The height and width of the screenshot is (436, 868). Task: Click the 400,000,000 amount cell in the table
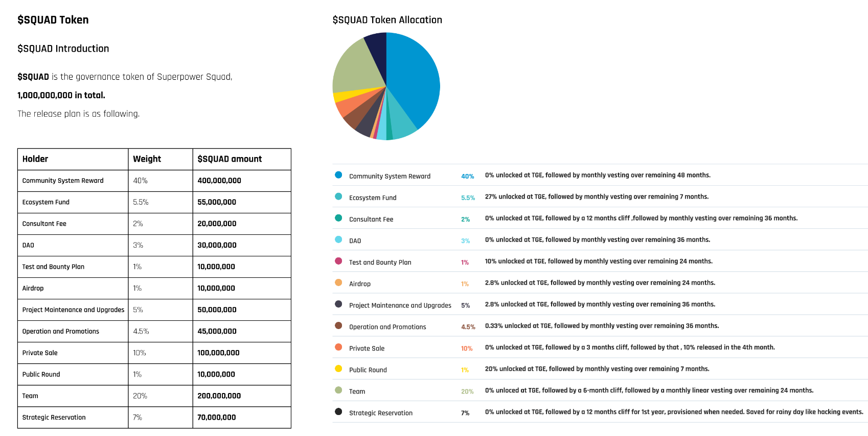pos(219,181)
